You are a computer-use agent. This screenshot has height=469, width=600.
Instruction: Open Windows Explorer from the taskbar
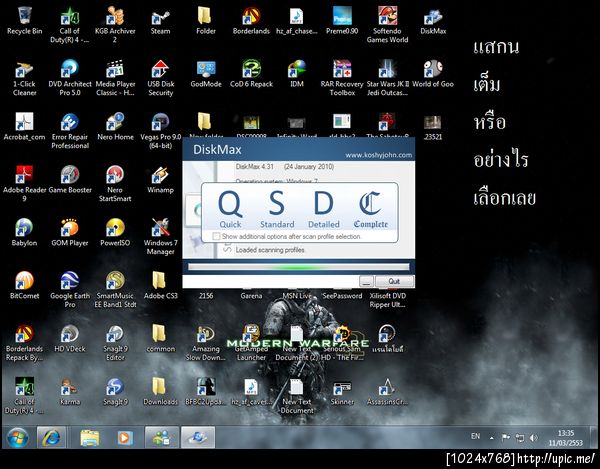point(90,438)
